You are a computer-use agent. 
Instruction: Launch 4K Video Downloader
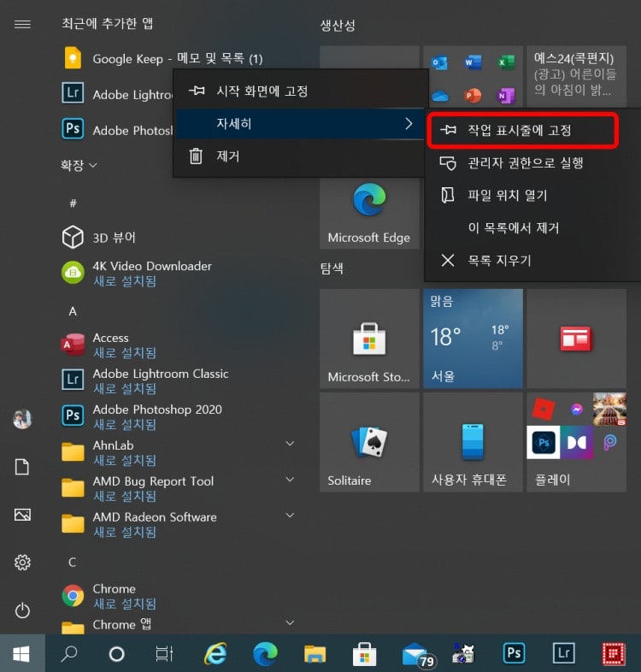click(x=137, y=273)
